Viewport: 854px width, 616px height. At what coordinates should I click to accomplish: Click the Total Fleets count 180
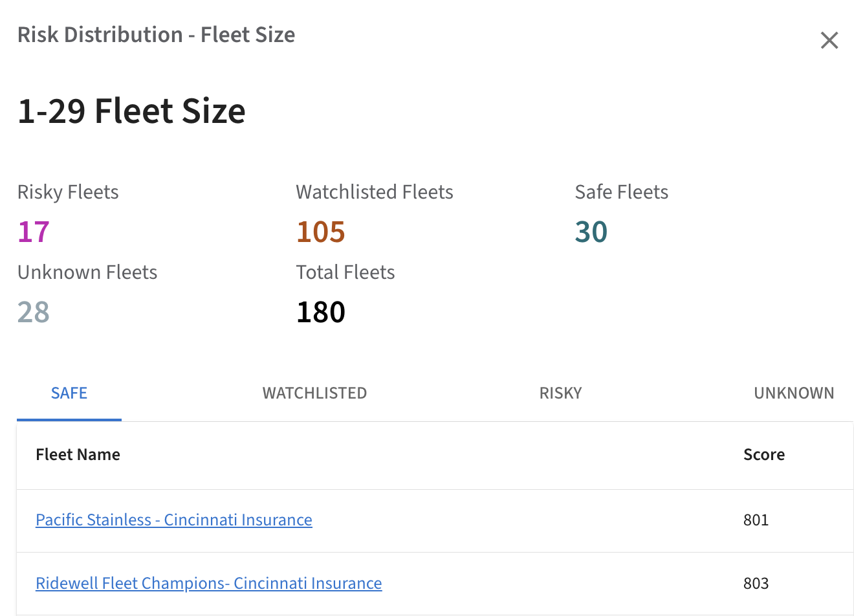click(x=321, y=313)
